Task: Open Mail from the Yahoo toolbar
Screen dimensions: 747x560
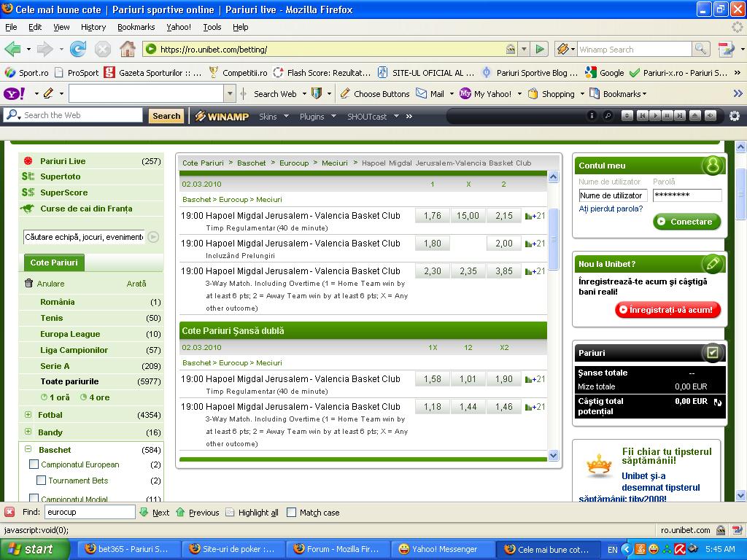Action: (430, 94)
